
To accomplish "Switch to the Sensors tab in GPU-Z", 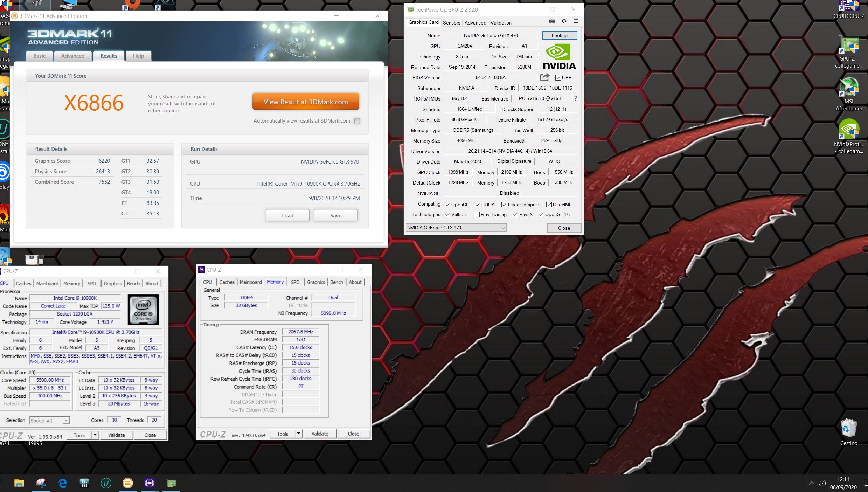I will pyautogui.click(x=451, y=23).
